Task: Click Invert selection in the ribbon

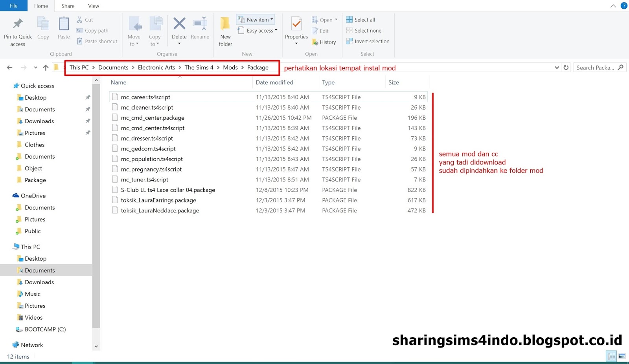Action: click(x=368, y=41)
